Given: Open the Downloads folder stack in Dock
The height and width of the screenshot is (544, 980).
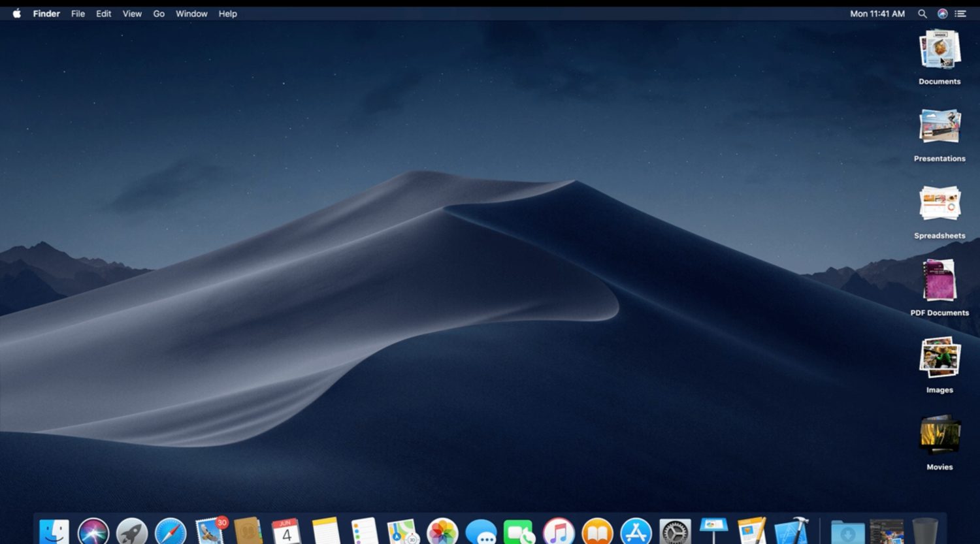Looking at the screenshot, I should click(847, 532).
